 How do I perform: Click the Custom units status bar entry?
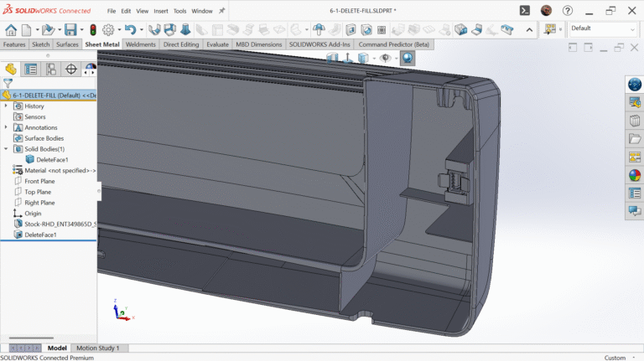click(x=615, y=358)
